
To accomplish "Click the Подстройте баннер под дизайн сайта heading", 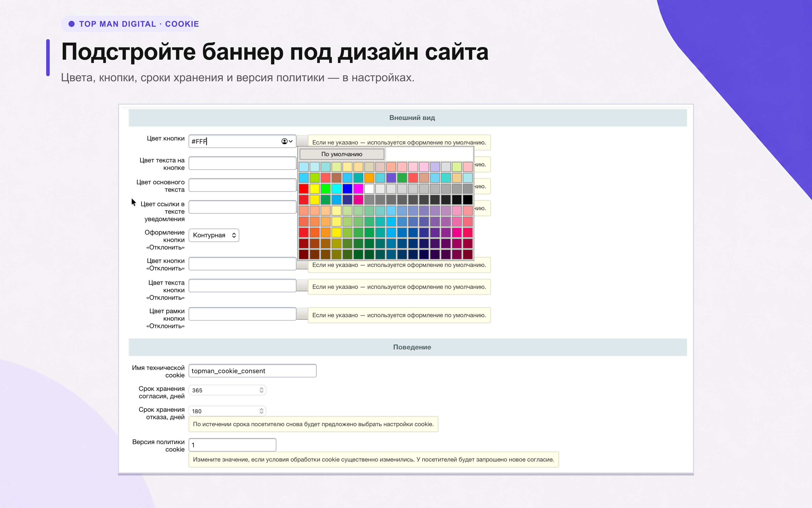I will click(275, 52).
